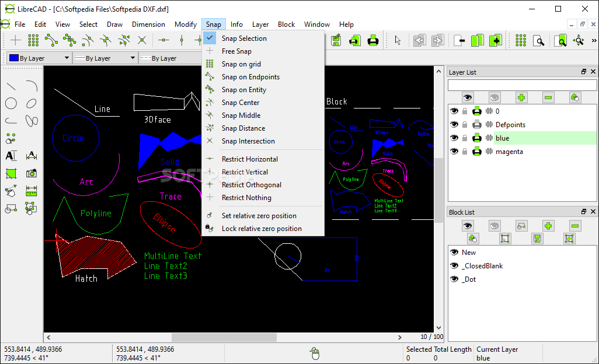Open the Dimension tools in left toolbox
The height and width of the screenshot is (364, 599).
pos(32,156)
